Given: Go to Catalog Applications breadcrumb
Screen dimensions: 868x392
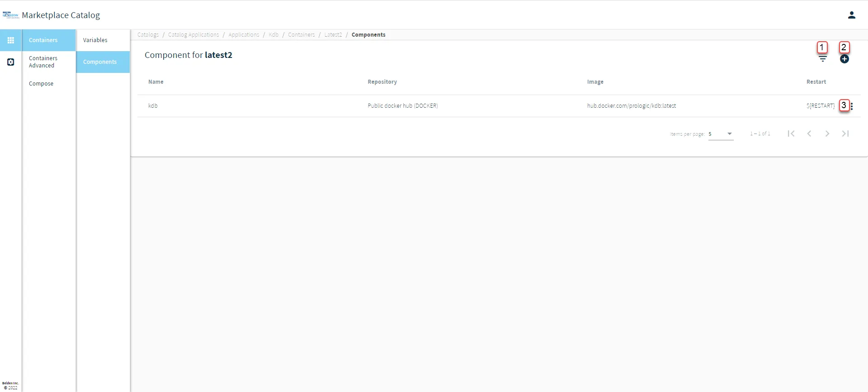Looking at the screenshot, I should point(193,35).
